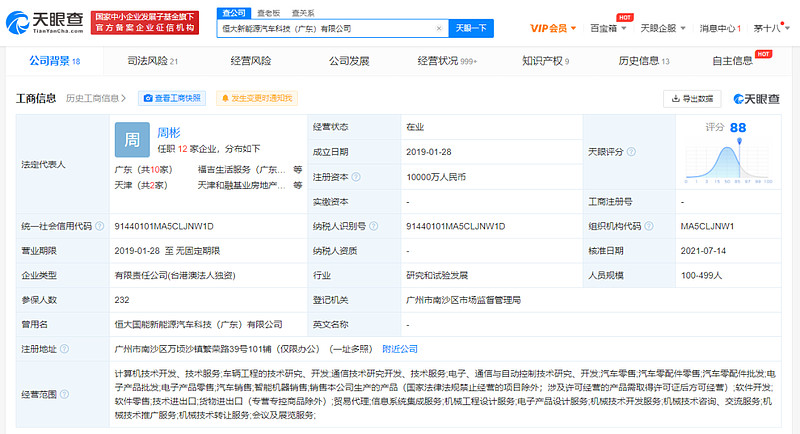Click approval date 2021-07-14 value

click(703, 251)
